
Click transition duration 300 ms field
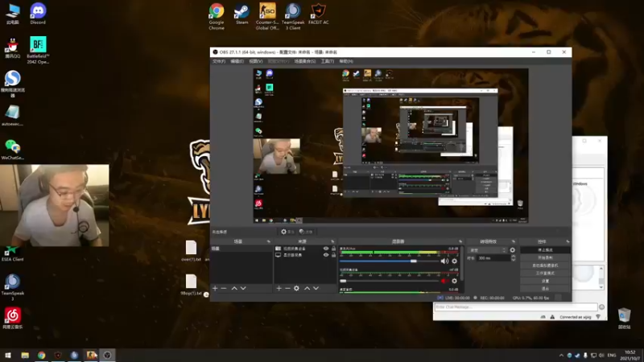point(493,258)
